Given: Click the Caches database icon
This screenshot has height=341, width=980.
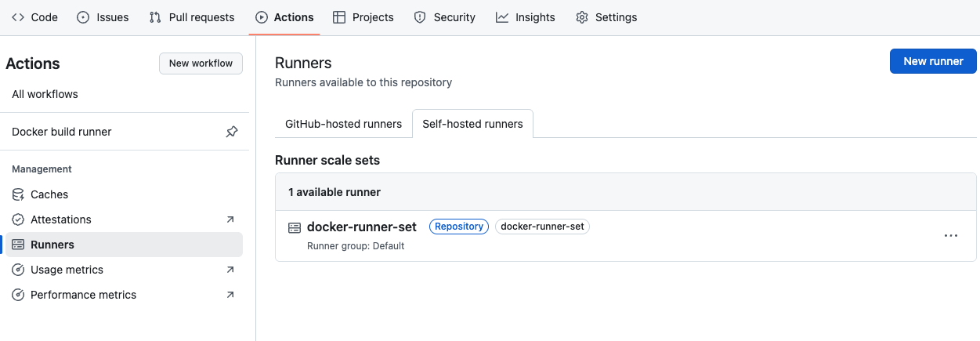Looking at the screenshot, I should 18,194.
